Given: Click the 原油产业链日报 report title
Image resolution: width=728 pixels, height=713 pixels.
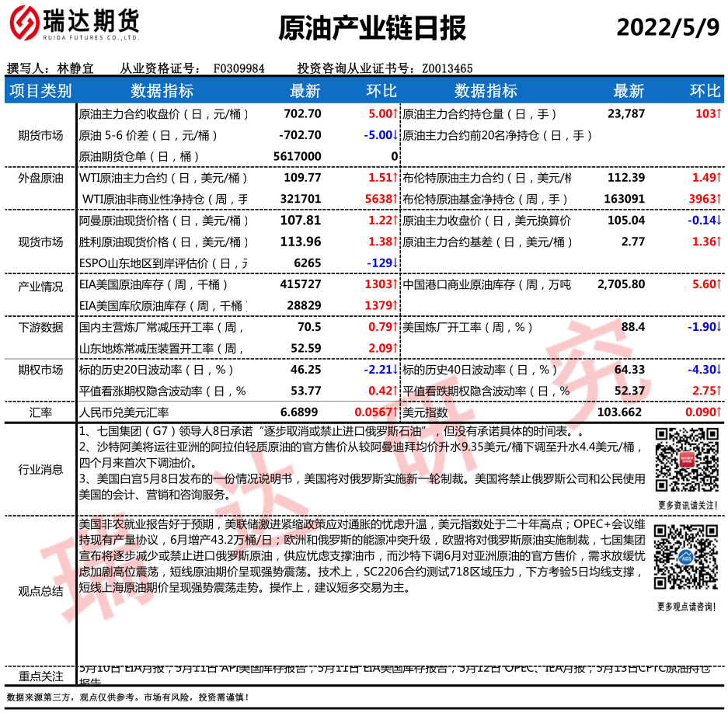Looking at the screenshot, I should [372, 28].
